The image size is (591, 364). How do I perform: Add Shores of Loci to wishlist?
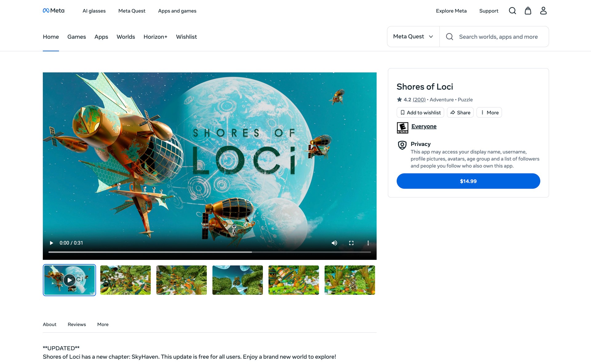coord(420,113)
